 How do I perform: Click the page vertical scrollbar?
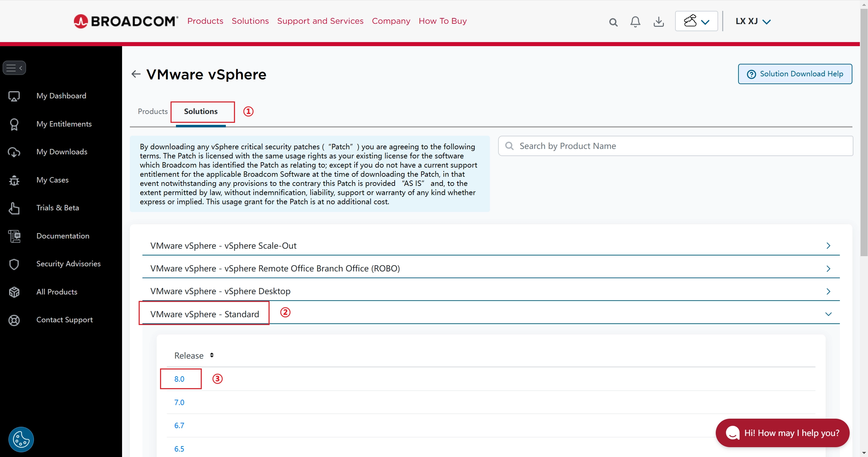pos(864,136)
